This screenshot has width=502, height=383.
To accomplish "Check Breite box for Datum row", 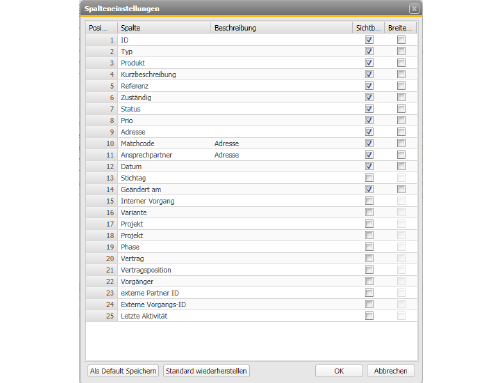I will [x=401, y=166].
